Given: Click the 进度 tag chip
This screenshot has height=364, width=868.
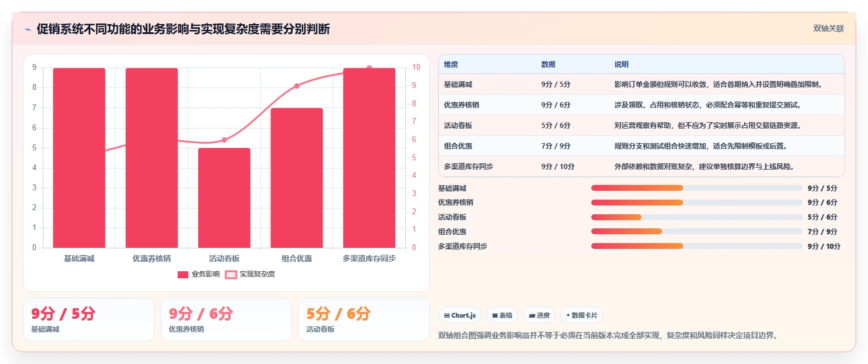Looking at the screenshot, I should [539, 315].
